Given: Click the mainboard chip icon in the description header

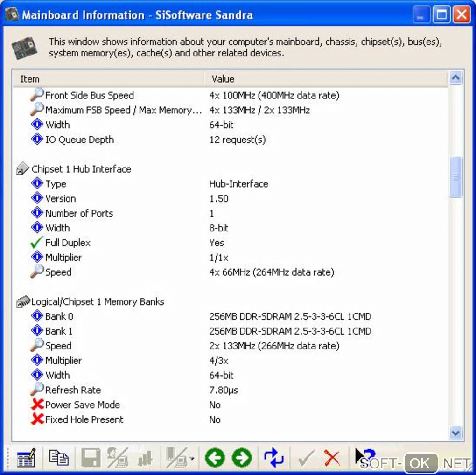Looking at the screenshot, I should (24, 48).
